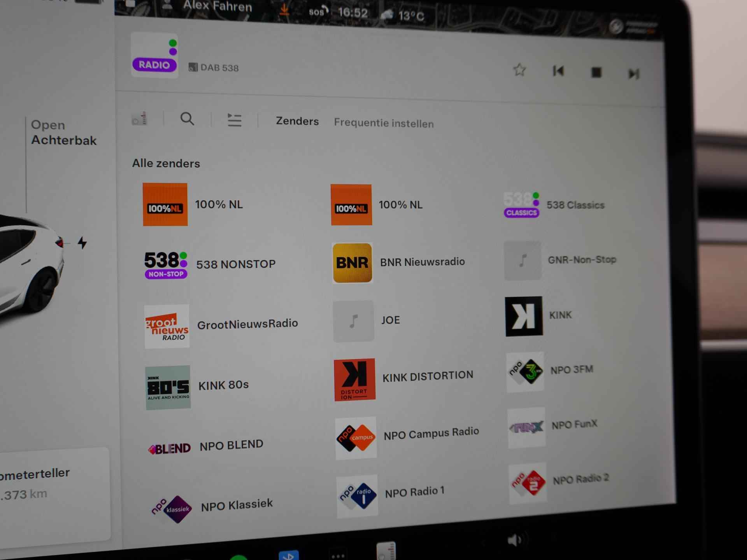Open radio app icon in dock
747x560 pixels.
pos(386,551)
